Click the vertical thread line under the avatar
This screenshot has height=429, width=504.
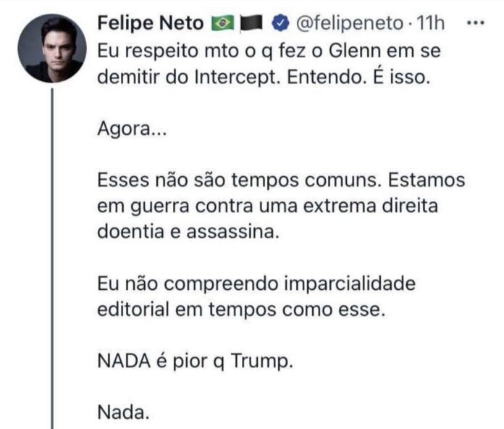[x=54, y=254]
